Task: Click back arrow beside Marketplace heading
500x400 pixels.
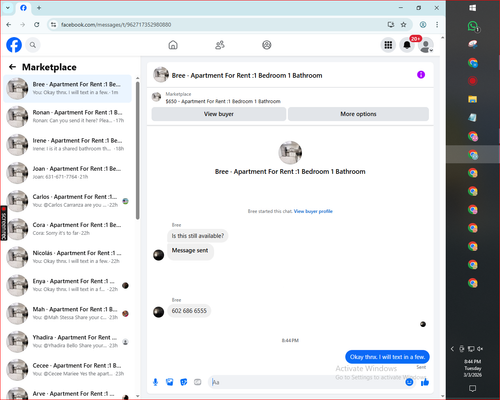Action: (13, 67)
